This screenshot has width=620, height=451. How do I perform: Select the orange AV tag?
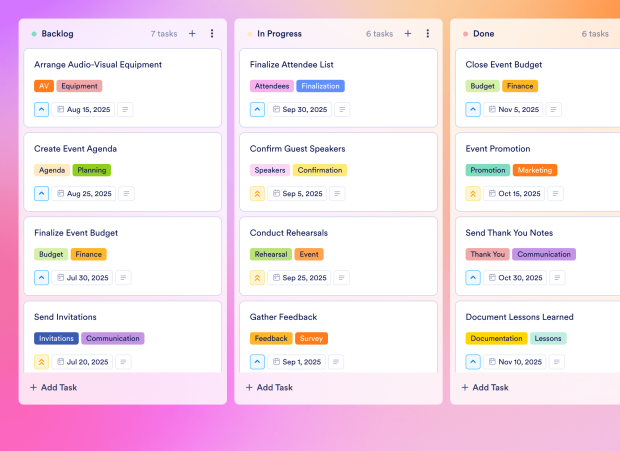point(43,86)
